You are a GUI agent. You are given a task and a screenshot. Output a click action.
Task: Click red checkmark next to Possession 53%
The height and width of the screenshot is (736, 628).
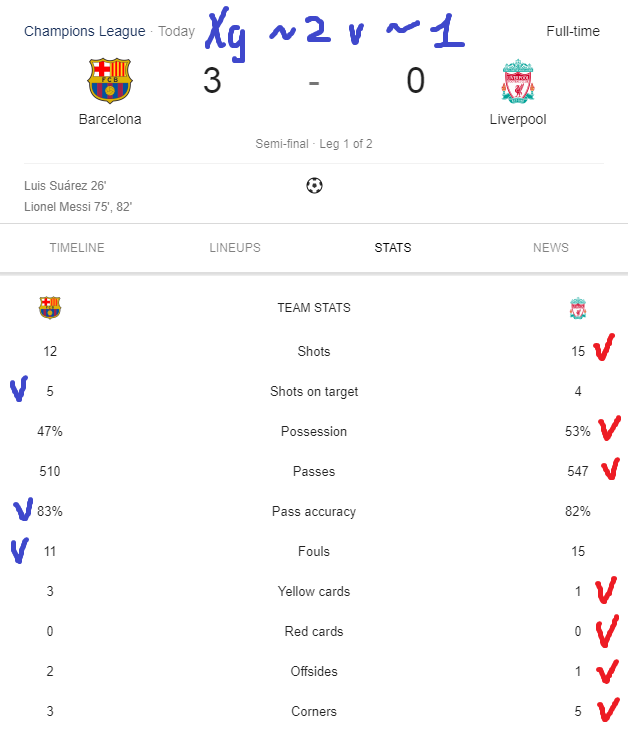click(x=610, y=428)
